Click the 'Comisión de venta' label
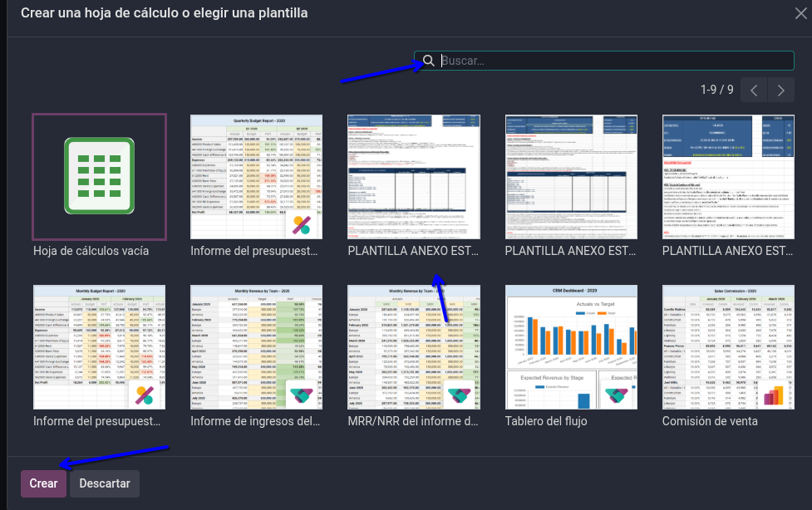 tap(710, 421)
